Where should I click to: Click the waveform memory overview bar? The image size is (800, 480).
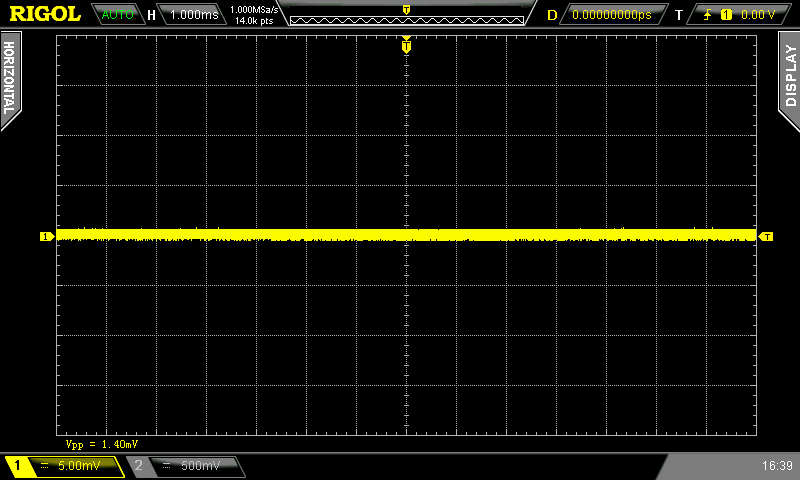pyautogui.click(x=407, y=20)
